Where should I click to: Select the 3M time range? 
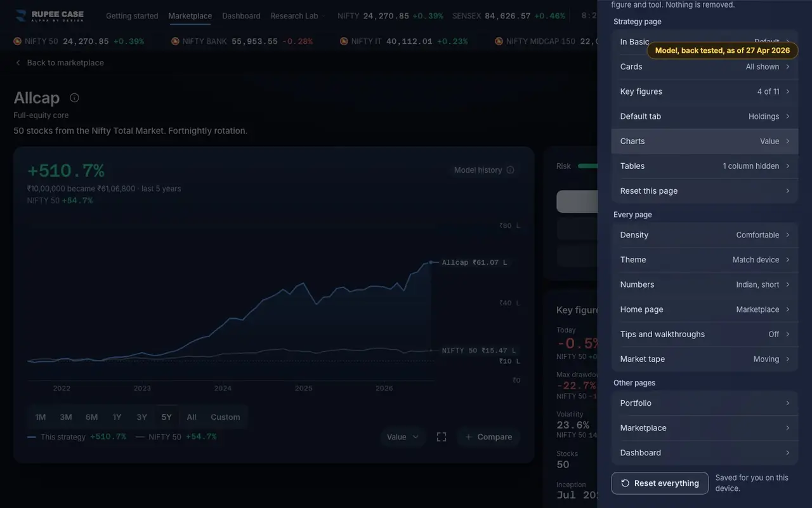66,417
